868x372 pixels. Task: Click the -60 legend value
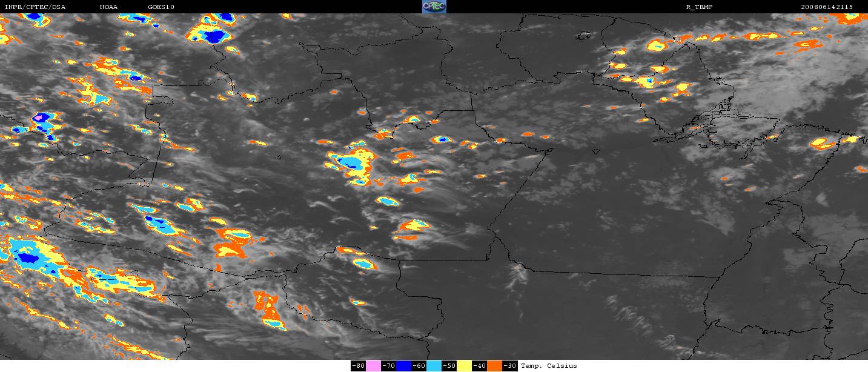click(x=419, y=366)
